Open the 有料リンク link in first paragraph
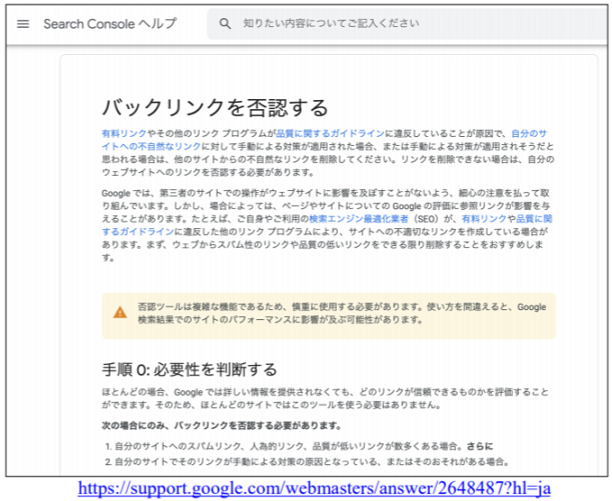 (124, 133)
